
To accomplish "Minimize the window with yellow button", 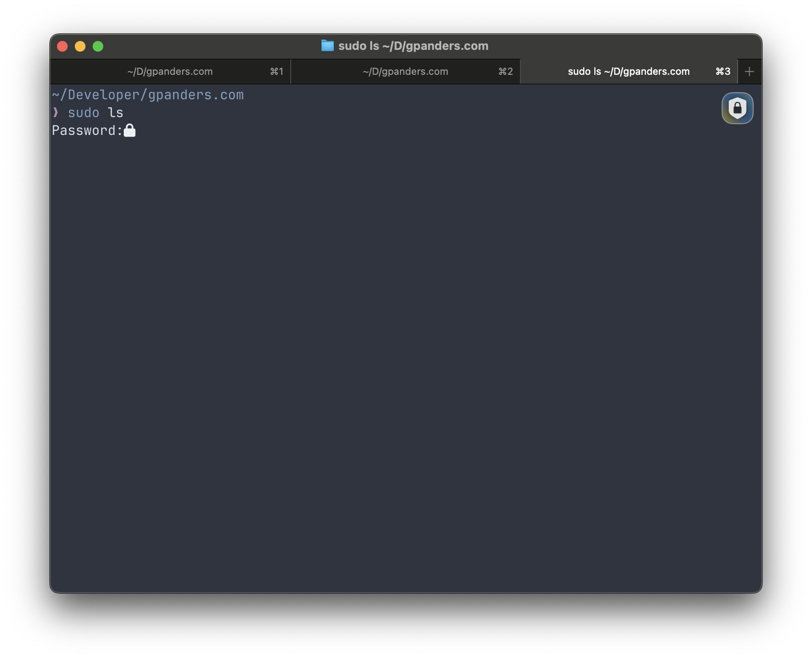I will (80, 46).
